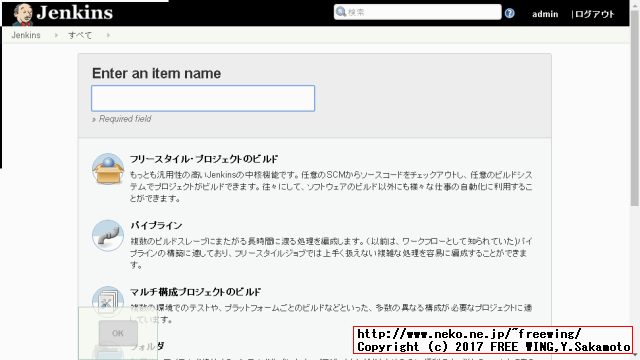Select the freestyle project box icon
This screenshot has width=640, height=360.
click(108, 169)
